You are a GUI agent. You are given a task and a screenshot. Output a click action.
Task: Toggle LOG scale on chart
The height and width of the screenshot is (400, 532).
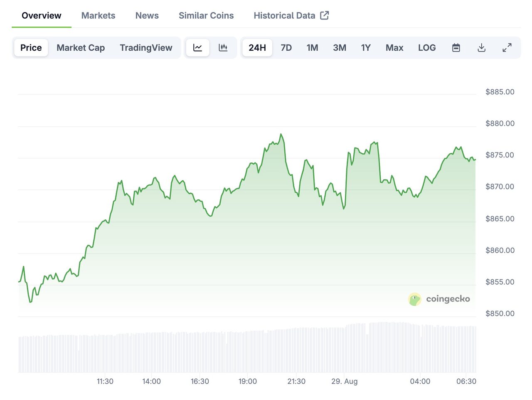tap(427, 48)
